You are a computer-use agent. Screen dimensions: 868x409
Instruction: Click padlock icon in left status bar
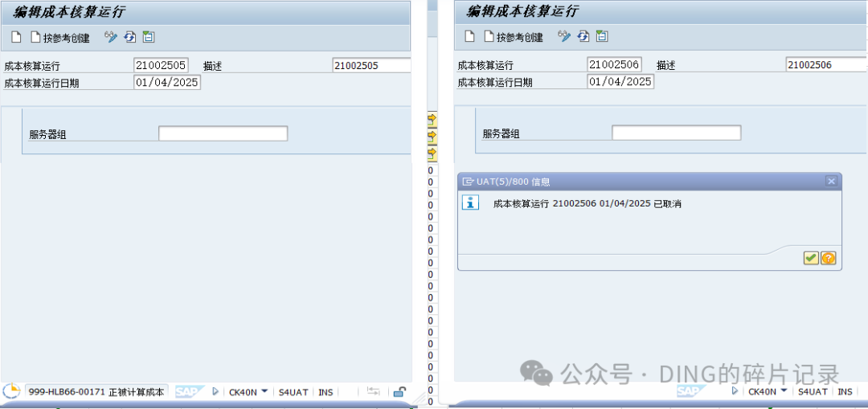click(399, 392)
